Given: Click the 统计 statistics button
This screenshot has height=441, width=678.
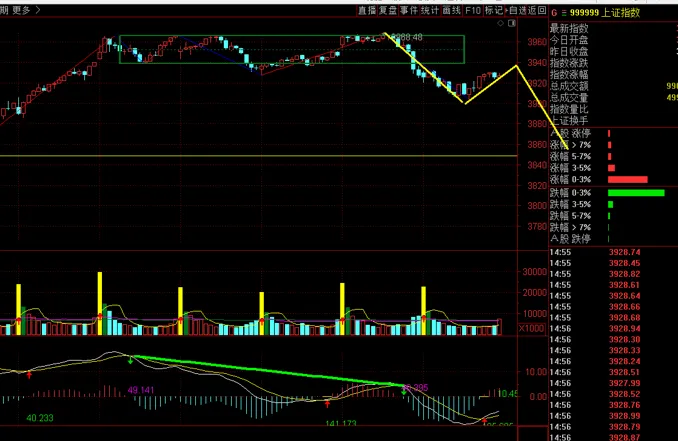Looking at the screenshot, I should click(430, 10).
